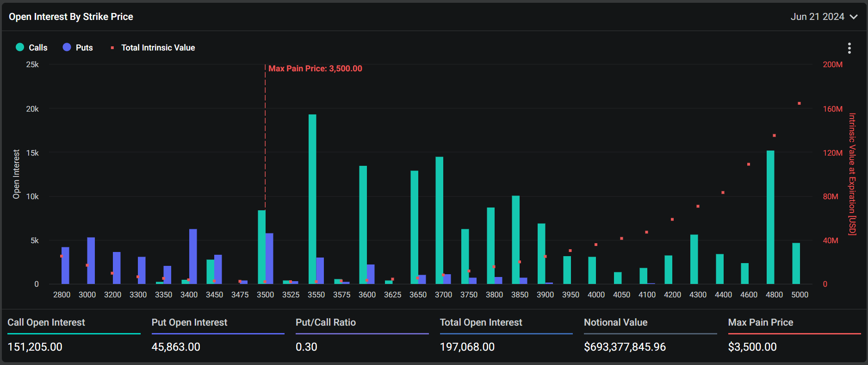The image size is (868, 365).
Task: Toggle the Puts series in legend
Action: coord(84,48)
